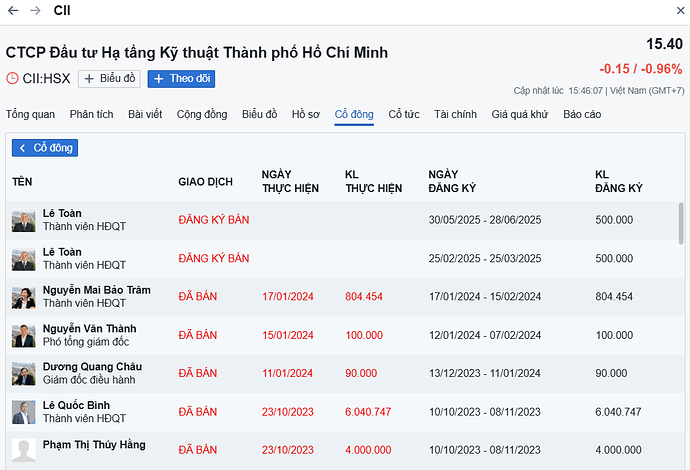Image resolution: width=690 pixels, height=470 pixels.
Task: Click Lê Toàn avatar in 30/05/2025 row
Action: [x=24, y=220]
